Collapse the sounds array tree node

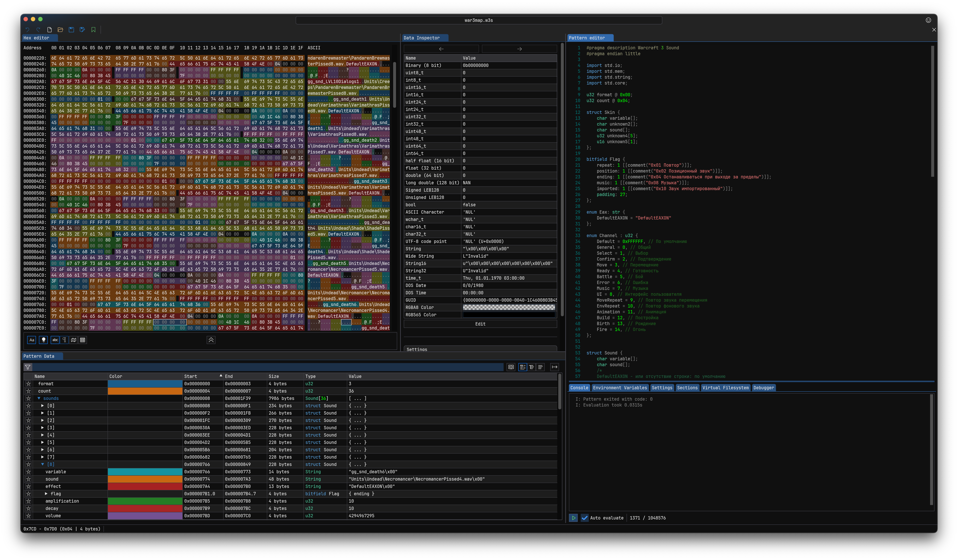(x=39, y=398)
